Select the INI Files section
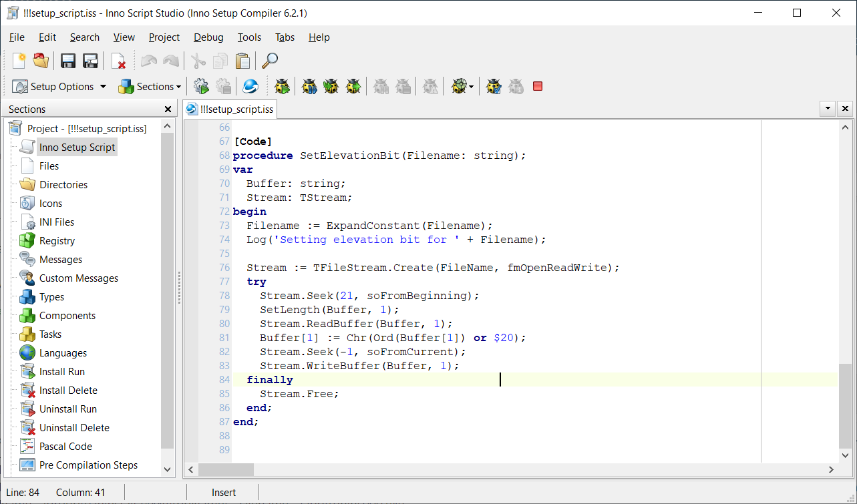This screenshot has height=504, width=857. click(x=57, y=222)
